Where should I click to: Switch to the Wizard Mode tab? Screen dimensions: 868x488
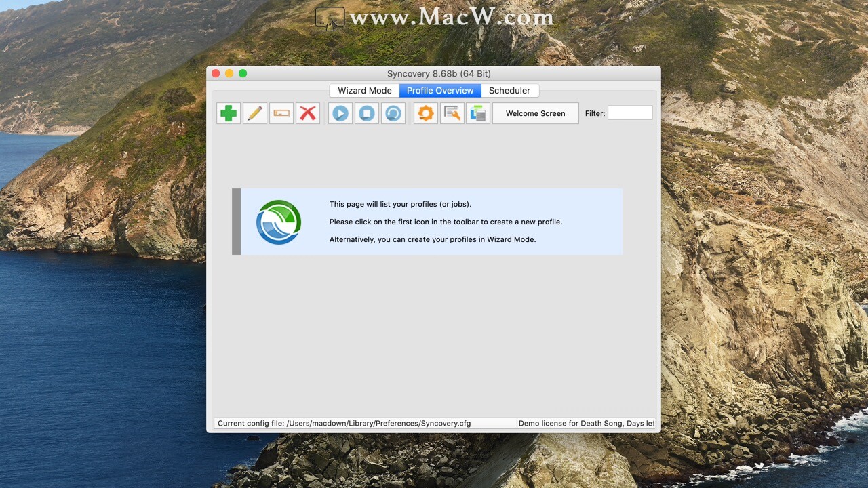[x=365, y=91]
